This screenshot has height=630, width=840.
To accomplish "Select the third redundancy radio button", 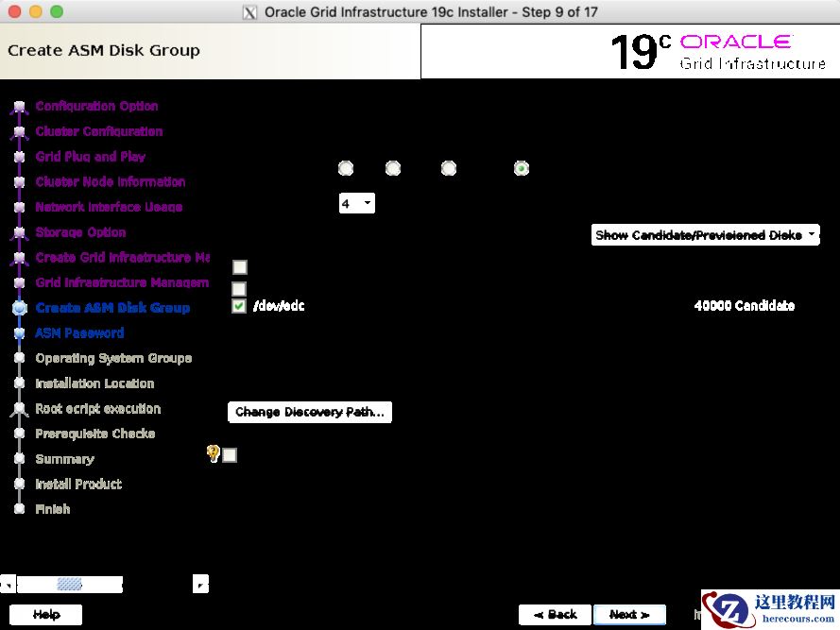I will pos(449,168).
